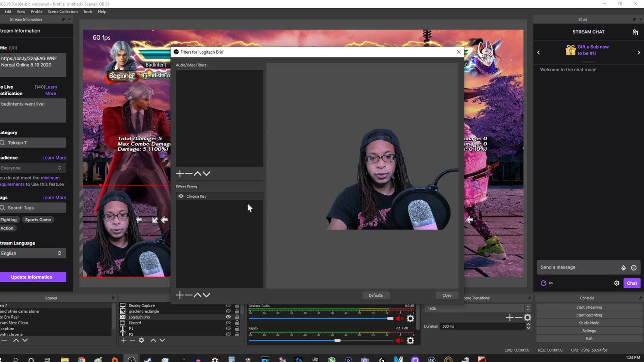Hide the Display Capture source
644x362 pixels.
[228, 305]
